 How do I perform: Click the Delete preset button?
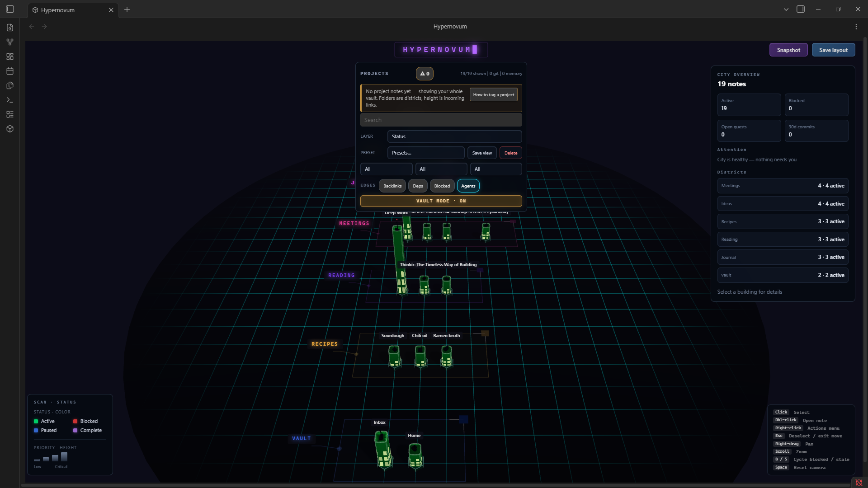point(511,153)
